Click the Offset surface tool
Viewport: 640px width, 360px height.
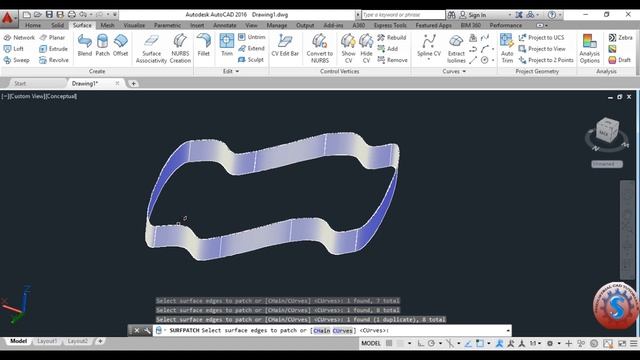point(120,45)
